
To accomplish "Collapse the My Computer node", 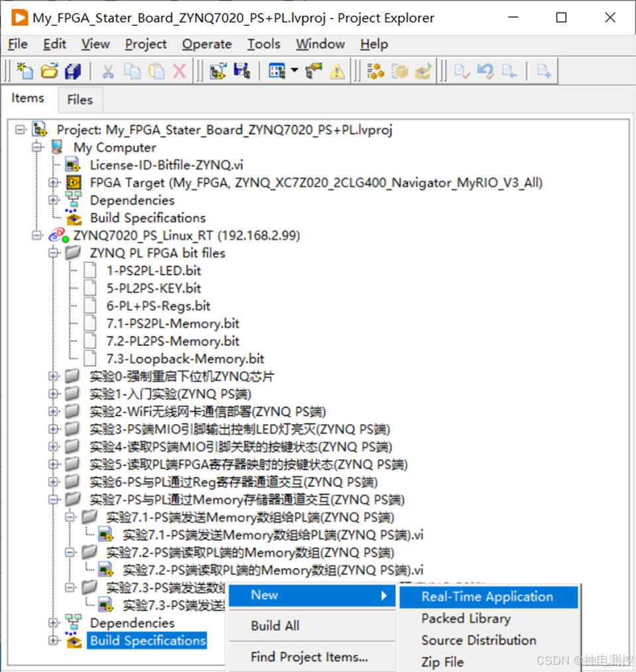I will tap(37, 147).
